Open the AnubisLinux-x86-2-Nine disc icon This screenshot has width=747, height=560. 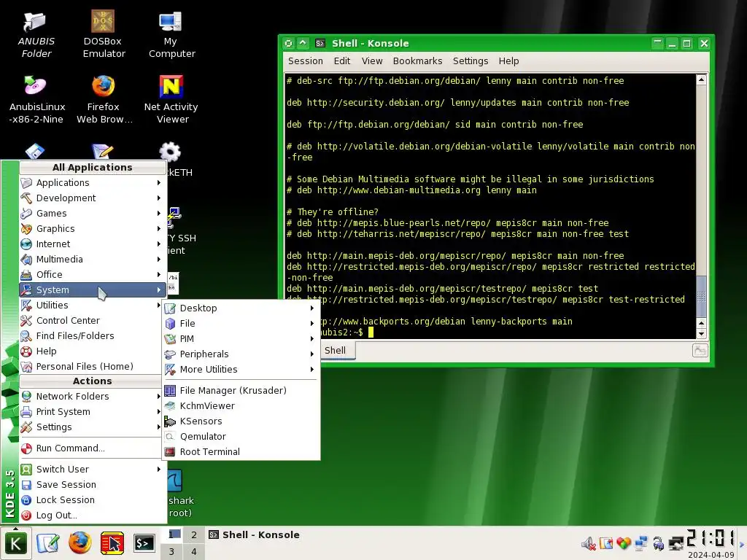pos(36,99)
